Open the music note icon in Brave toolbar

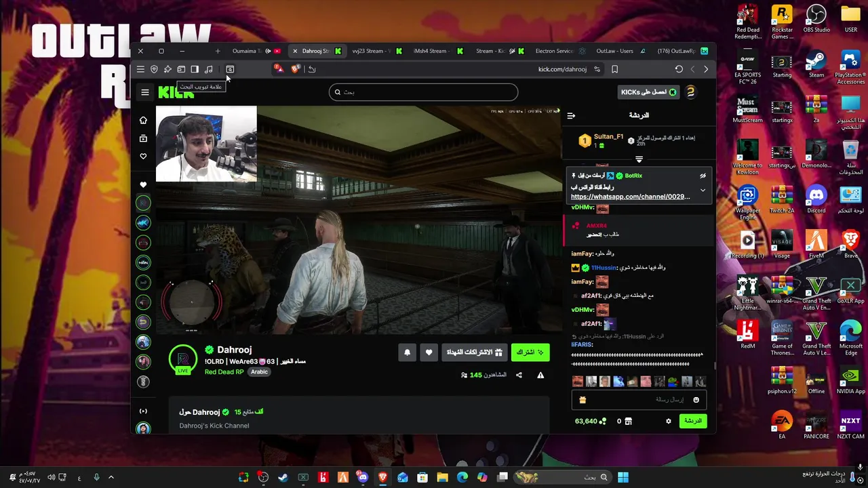pos(208,69)
